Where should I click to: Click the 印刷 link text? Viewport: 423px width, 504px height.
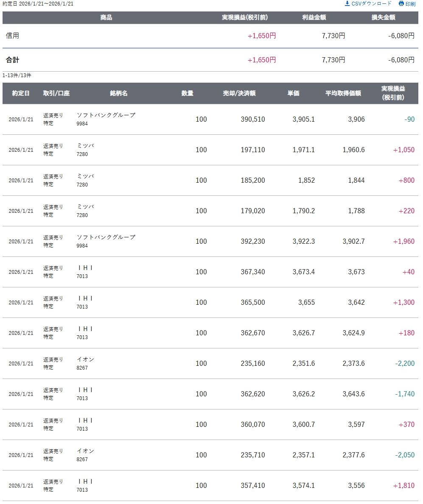[x=410, y=4]
